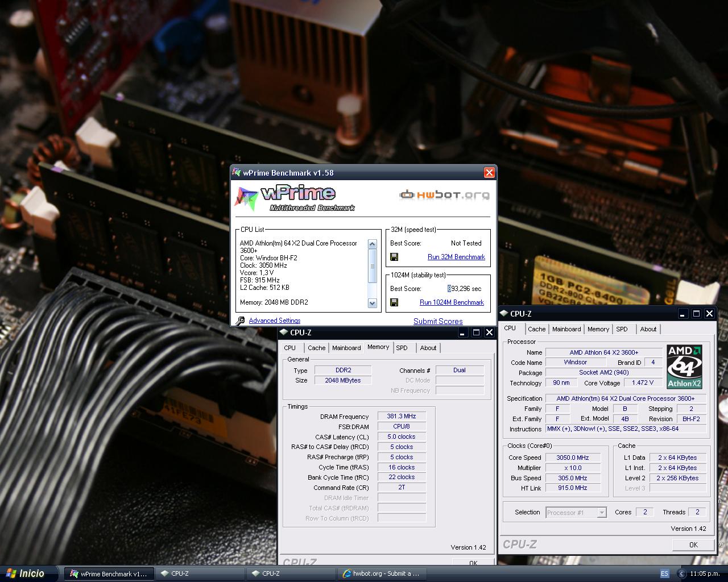The height and width of the screenshot is (582, 728).
Task: Open the About tab in Memory CPU-Z window
Action: coord(428,348)
